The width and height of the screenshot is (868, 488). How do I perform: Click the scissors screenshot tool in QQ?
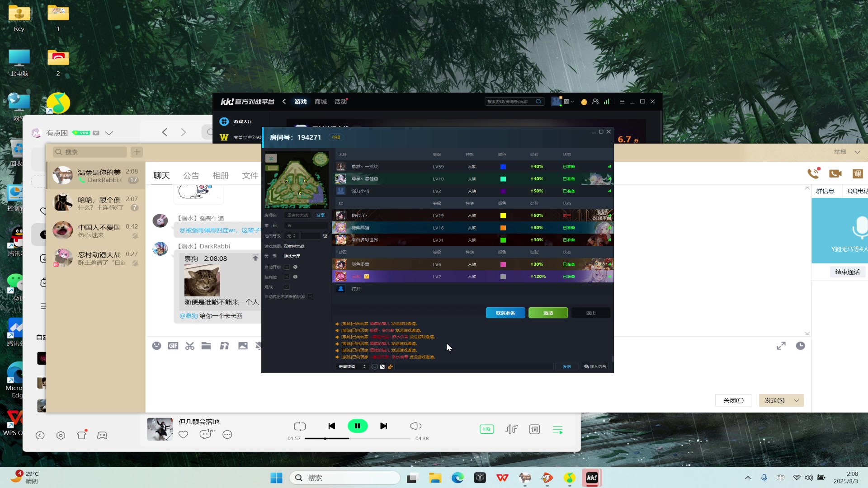click(x=190, y=346)
